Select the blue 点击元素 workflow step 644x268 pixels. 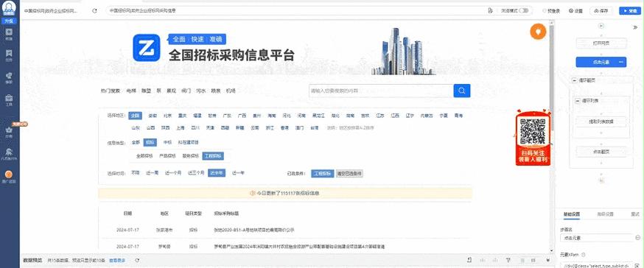point(601,63)
